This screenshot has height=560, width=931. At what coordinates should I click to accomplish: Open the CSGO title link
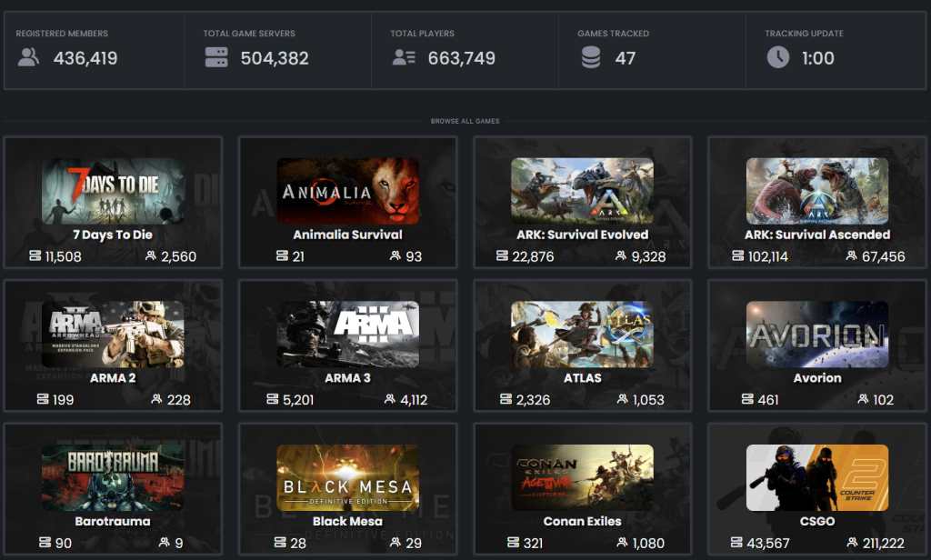coord(817,522)
